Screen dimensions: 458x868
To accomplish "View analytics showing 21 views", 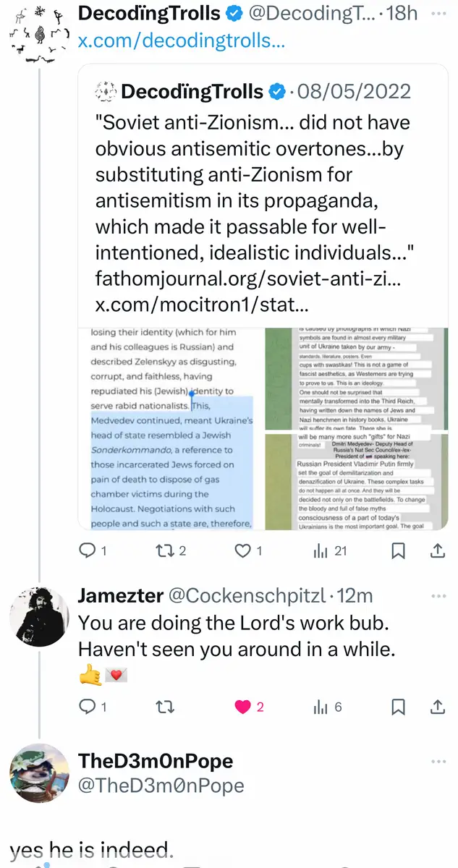I will 321,551.
